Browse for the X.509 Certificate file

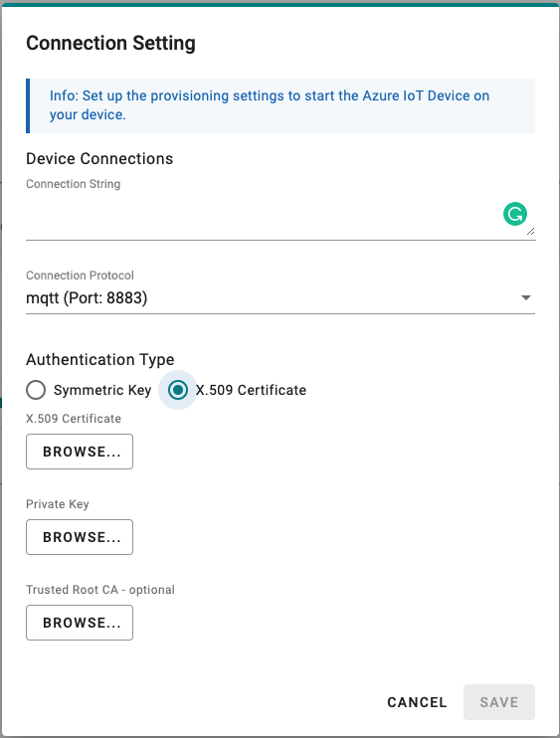[x=80, y=452]
